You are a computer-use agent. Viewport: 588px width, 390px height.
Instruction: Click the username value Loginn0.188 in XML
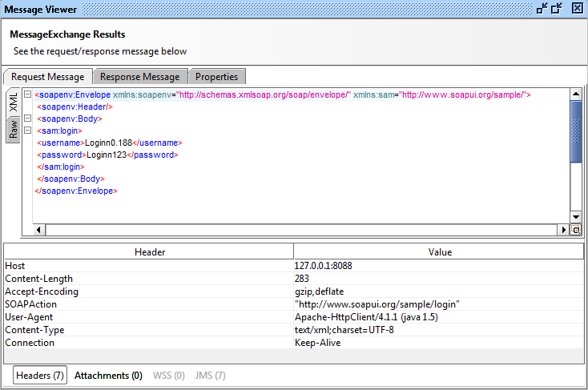pyautogui.click(x=109, y=143)
